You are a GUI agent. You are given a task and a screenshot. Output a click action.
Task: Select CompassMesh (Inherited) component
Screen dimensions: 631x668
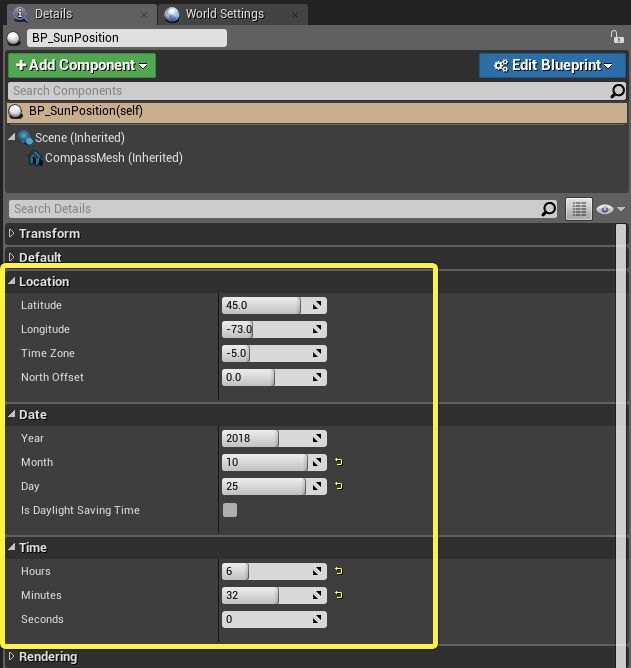[x=114, y=158]
